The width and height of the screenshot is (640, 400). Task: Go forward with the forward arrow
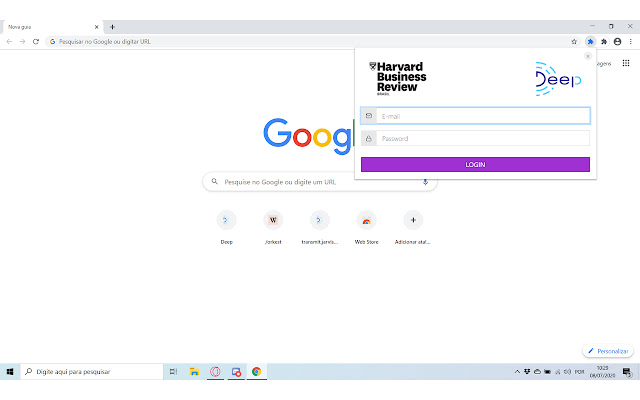[x=22, y=42]
